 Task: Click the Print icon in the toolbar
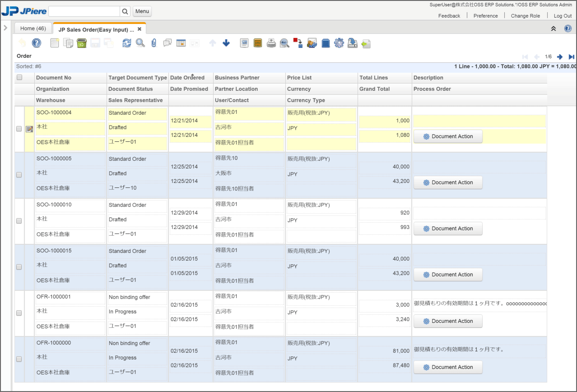[x=271, y=43]
